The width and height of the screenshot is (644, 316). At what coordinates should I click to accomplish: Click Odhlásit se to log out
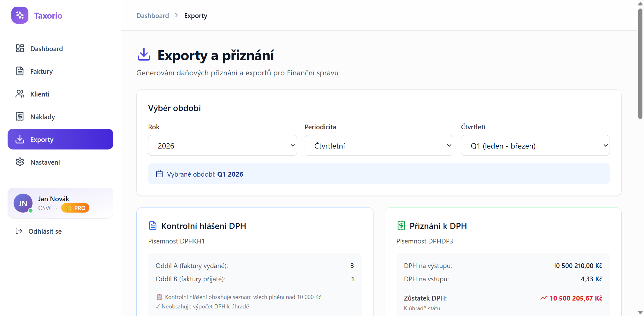click(45, 231)
